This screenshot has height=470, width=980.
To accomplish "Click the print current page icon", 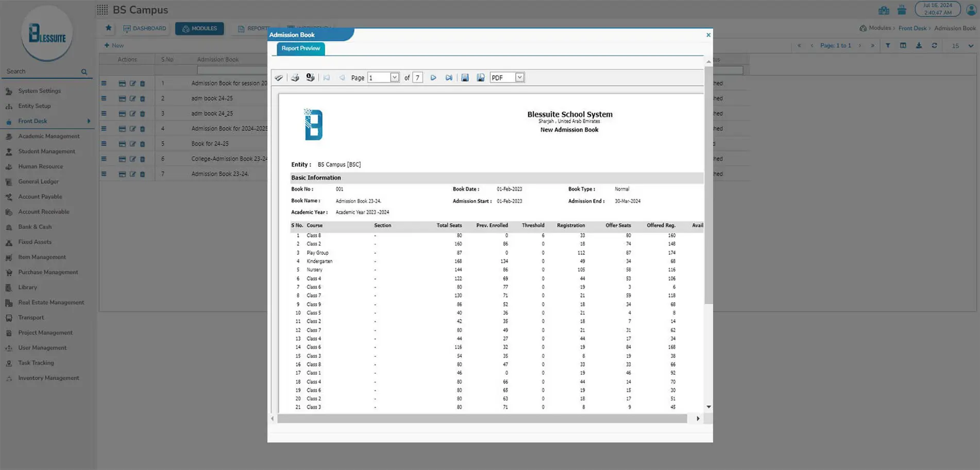I will click(x=310, y=78).
